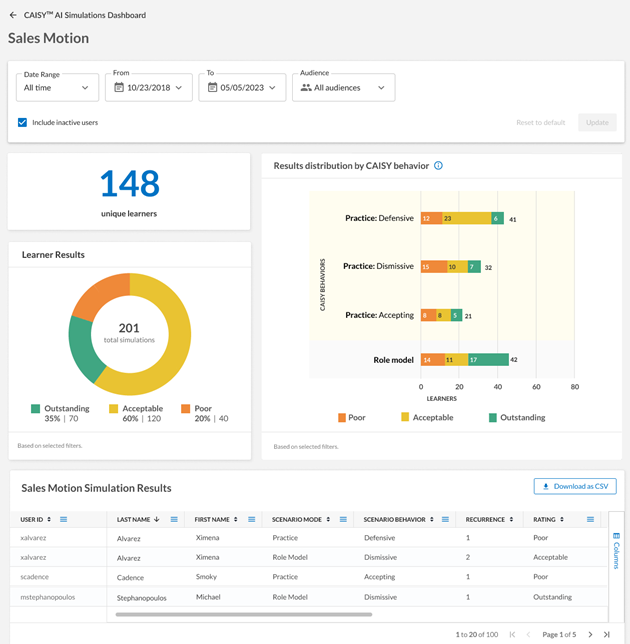Toggle Poor swatch in bar chart legend
The image size is (630, 644).
[342, 418]
